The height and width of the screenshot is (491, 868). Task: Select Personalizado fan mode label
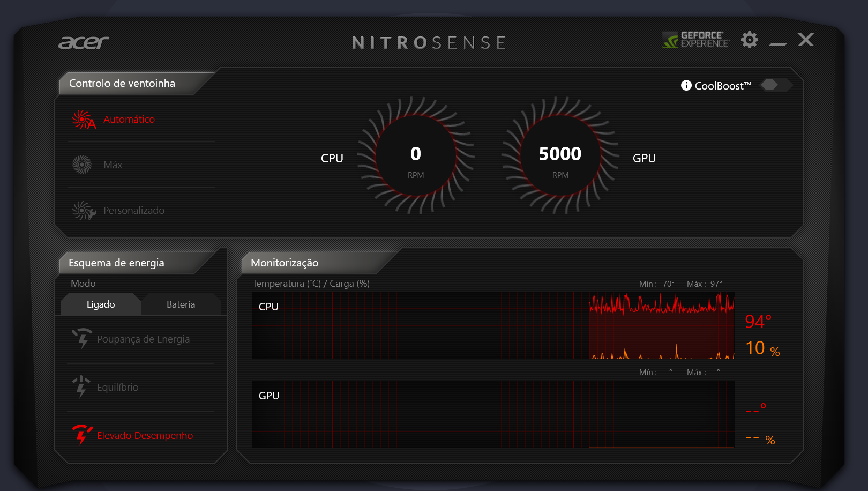pyautogui.click(x=134, y=211)
